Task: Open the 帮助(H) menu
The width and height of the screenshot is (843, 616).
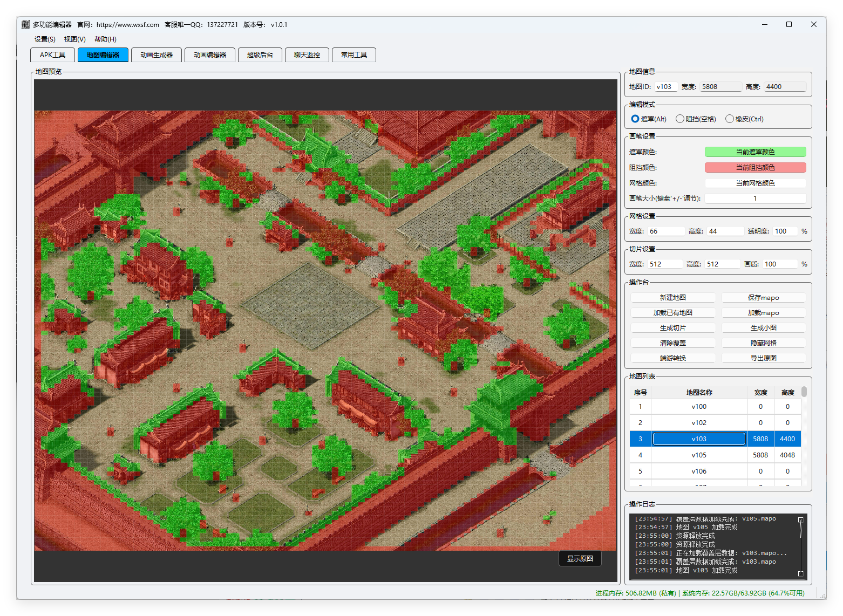Action: [x=105, y=39]
